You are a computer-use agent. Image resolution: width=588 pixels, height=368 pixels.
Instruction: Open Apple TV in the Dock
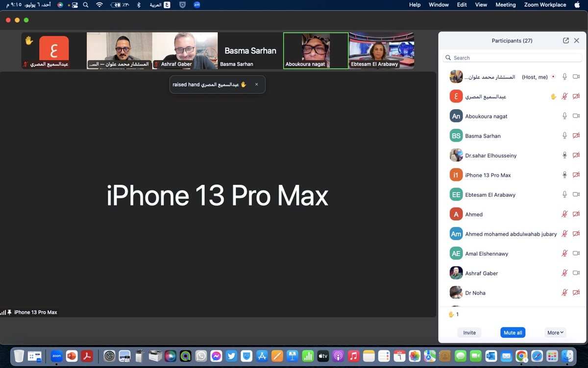(323, 356)
